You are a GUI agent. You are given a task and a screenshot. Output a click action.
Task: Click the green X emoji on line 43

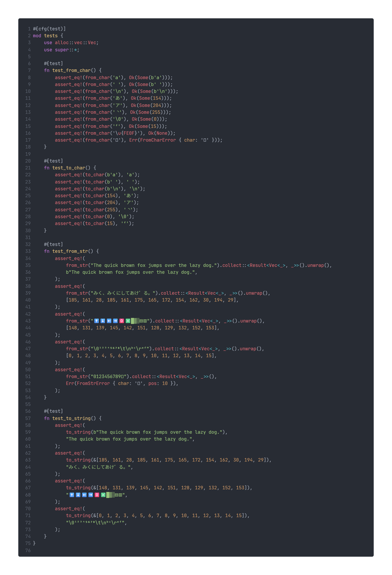tap(128, 321)
